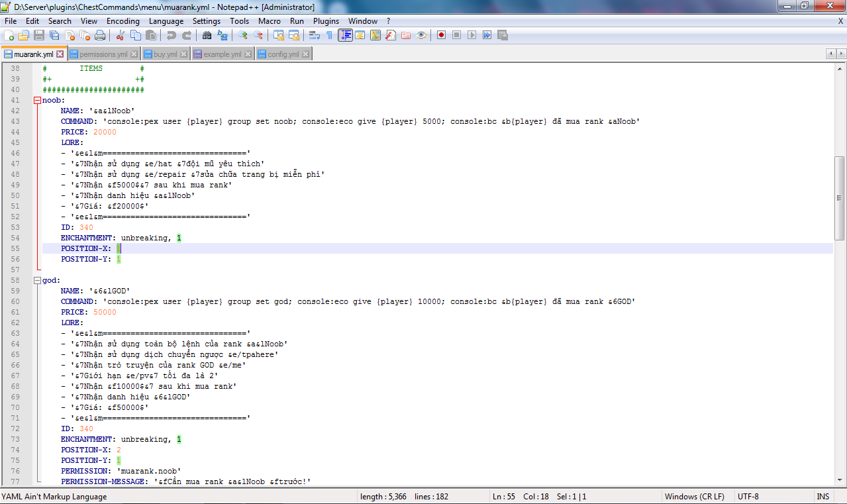Image resolution: width=847 pixels, height=504 pixels.
Task: Switch to the permissions.yml tab
Action: 103,54
